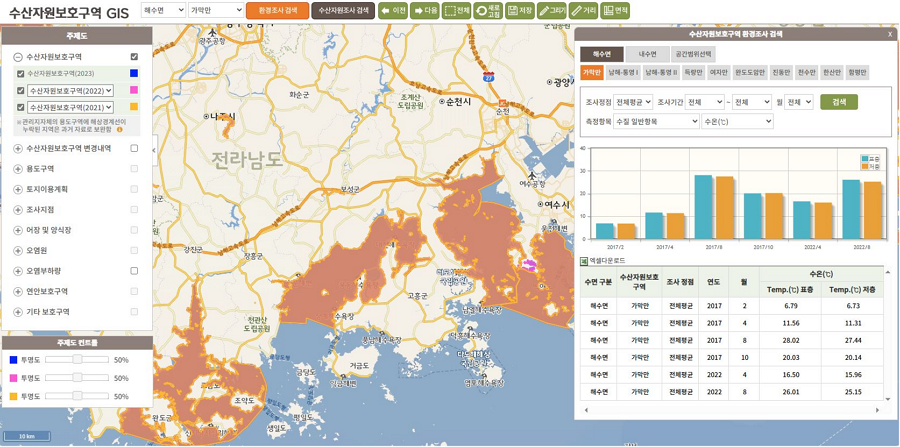Select the 남해-통영 I area tab
This screenshot has height=447, width=900.
tap(623, 73)
